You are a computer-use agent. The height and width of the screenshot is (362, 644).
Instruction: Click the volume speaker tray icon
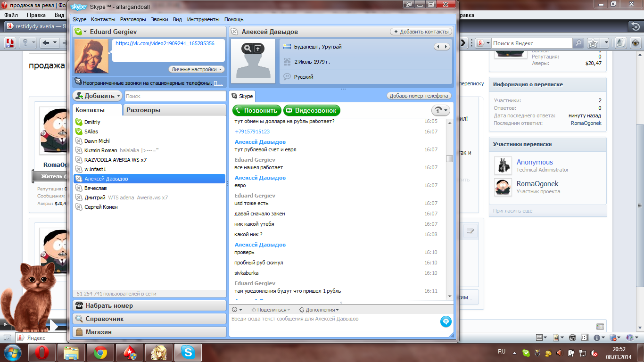[560, 353]
